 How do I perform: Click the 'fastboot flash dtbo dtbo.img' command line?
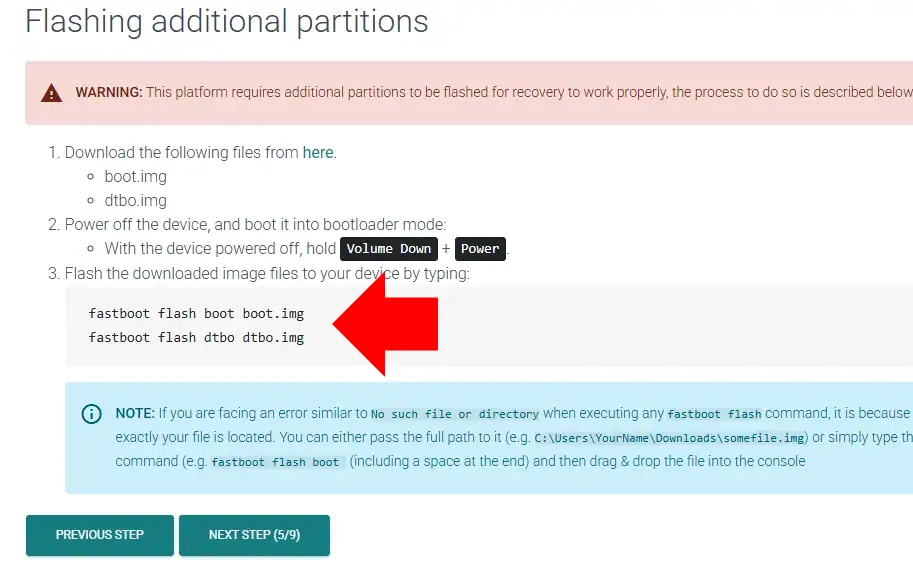pos(196,337)
